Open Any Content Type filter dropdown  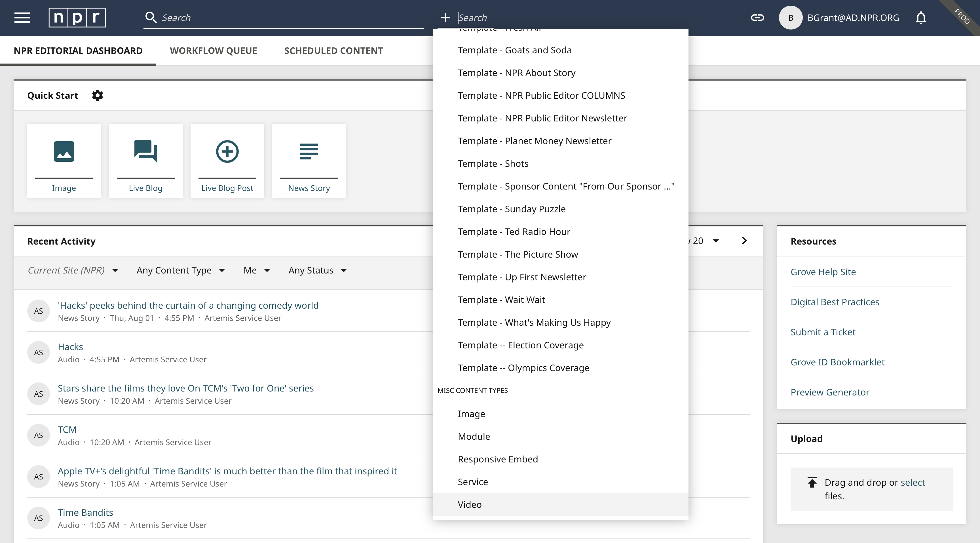[181, 270]
